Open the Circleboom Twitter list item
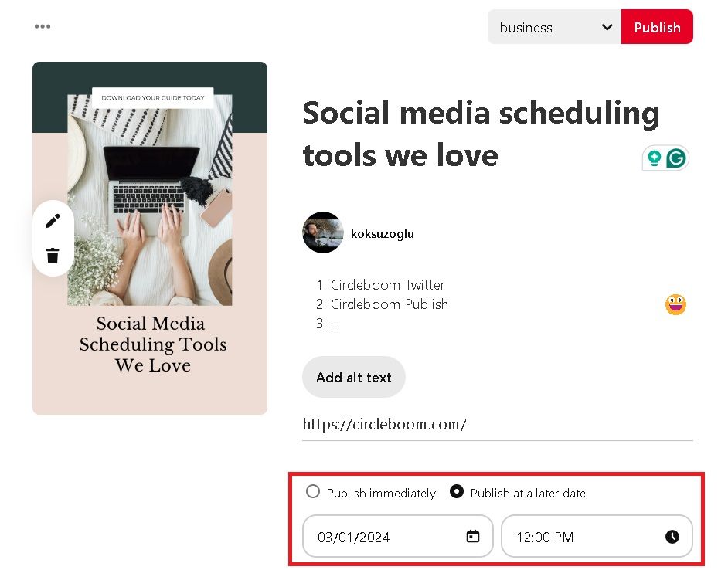Screen dimensions: 728x570 (x=387, y=284)
